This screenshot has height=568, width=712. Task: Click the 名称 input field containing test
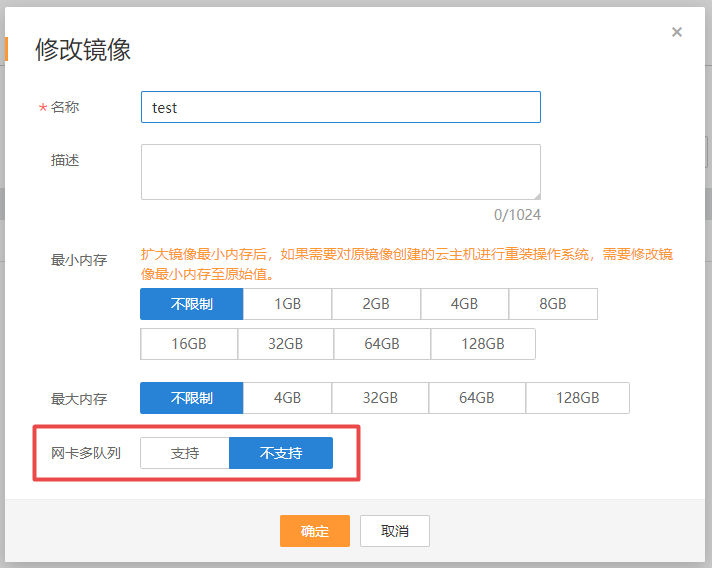point(341,107)
